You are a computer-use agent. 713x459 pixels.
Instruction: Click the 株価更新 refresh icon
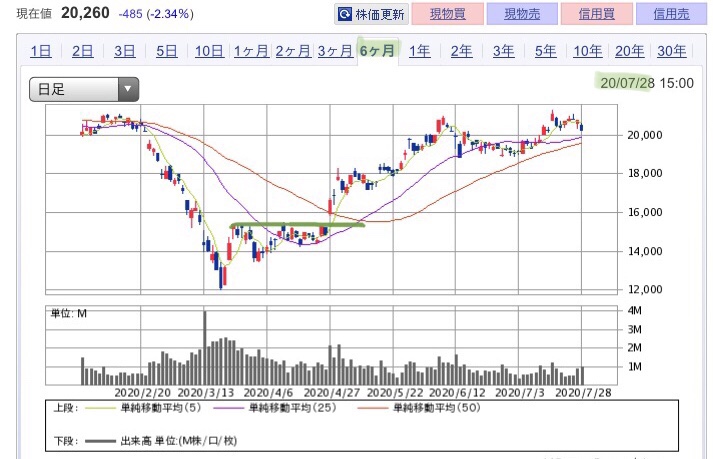(x=344, y=14)
